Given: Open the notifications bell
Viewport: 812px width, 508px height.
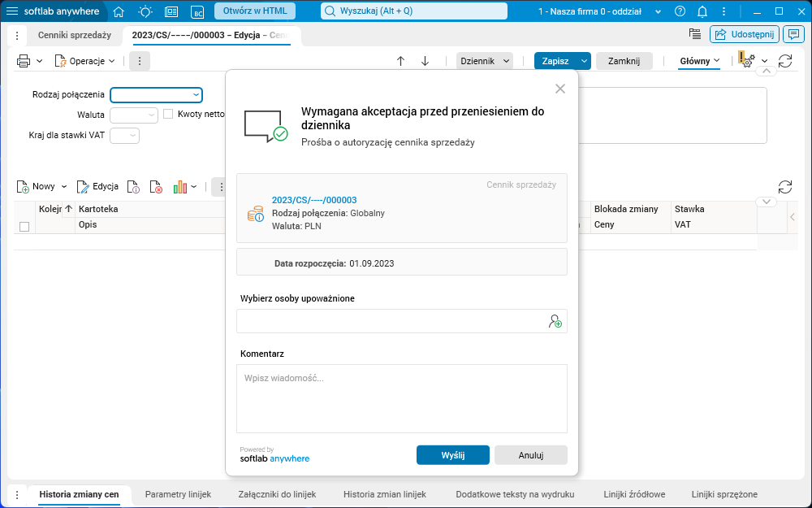Looking at the screenshot, I should (702, 11).
